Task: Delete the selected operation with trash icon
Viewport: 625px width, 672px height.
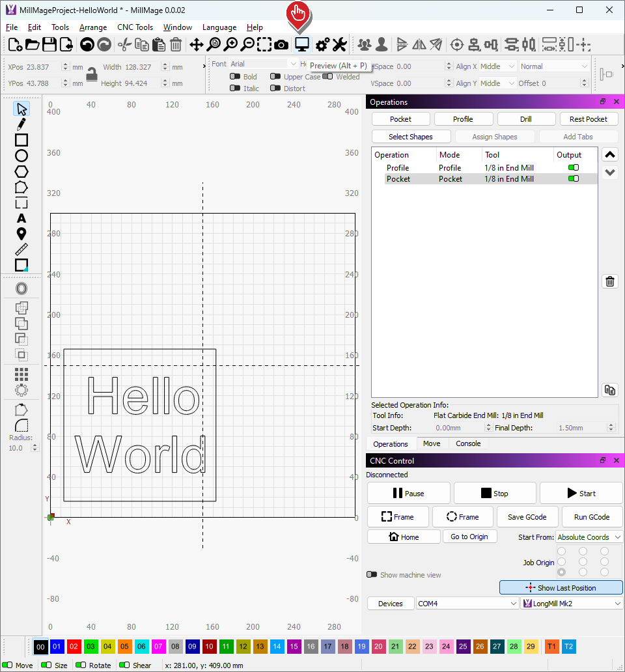Action: click(x=610, y=281)
